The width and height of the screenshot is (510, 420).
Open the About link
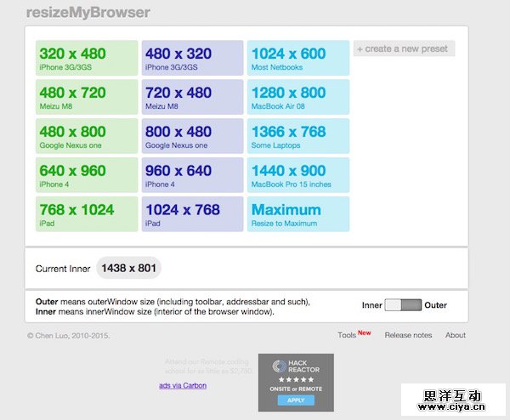point(456,335)
